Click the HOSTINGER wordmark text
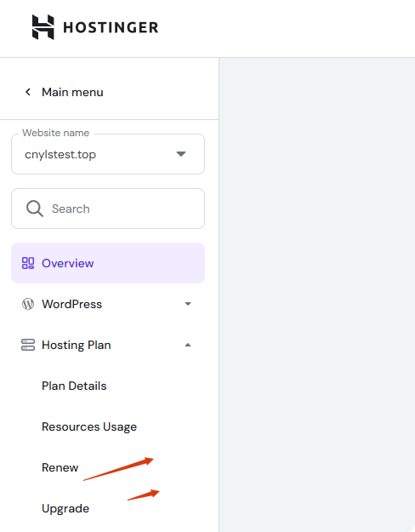The width and height of the screenshot is (415, 532). (x=111, y=27)
